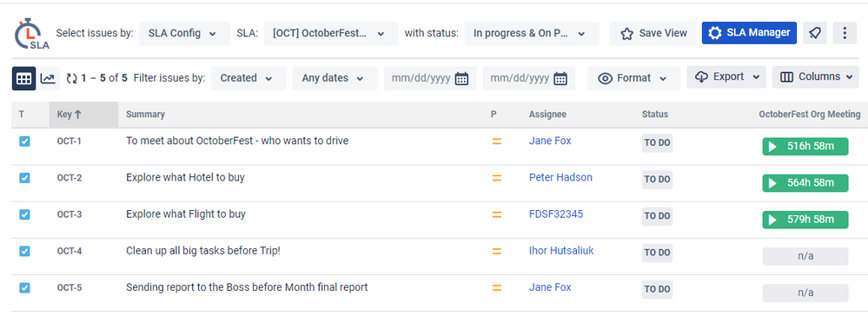Click the pin icon next to SLA Manager

click(814, 33)
